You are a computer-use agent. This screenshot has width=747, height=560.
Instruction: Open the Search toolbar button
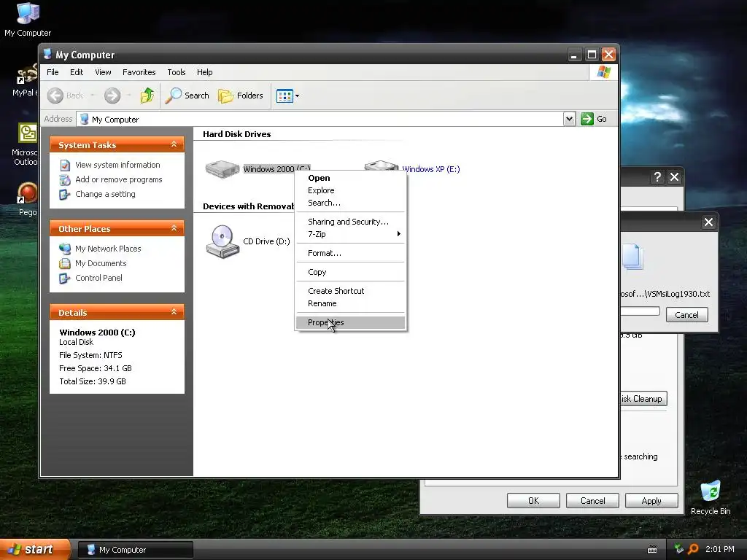[187, 96]
